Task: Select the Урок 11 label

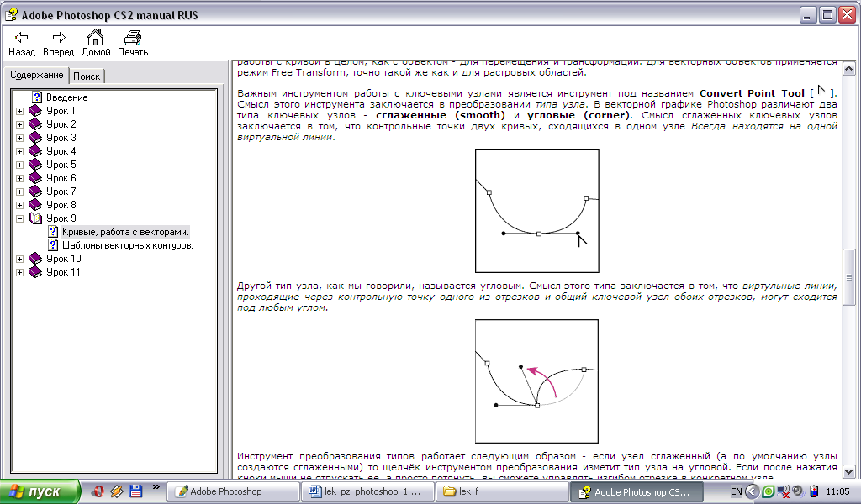Action: [63, 272]
